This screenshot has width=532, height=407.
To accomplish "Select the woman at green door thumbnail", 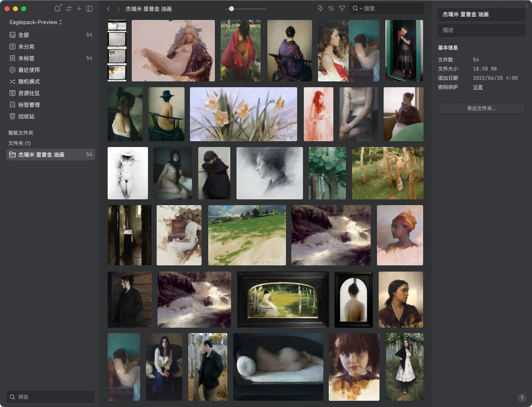I will [404, 51].
